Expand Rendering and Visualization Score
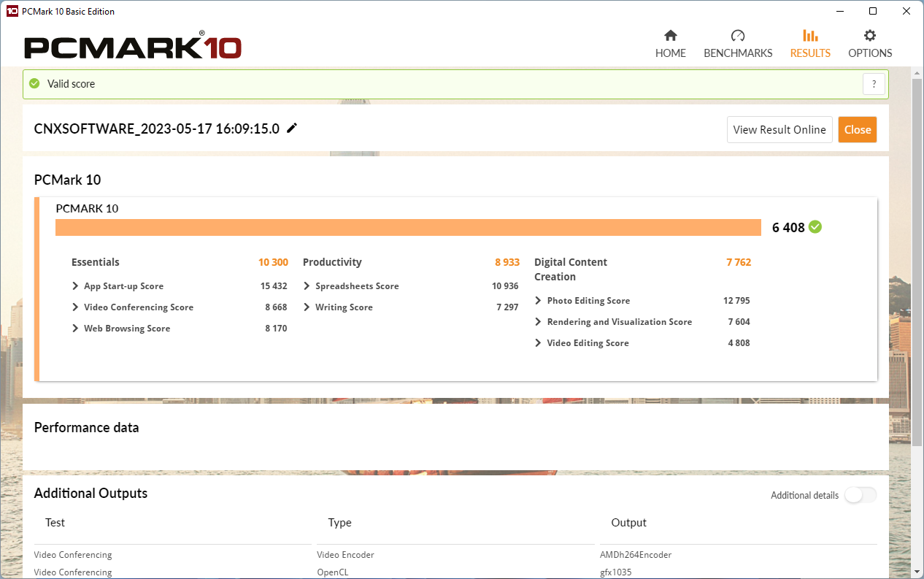Viewport: 924px width, 579px height. click(x=538, y=321)
